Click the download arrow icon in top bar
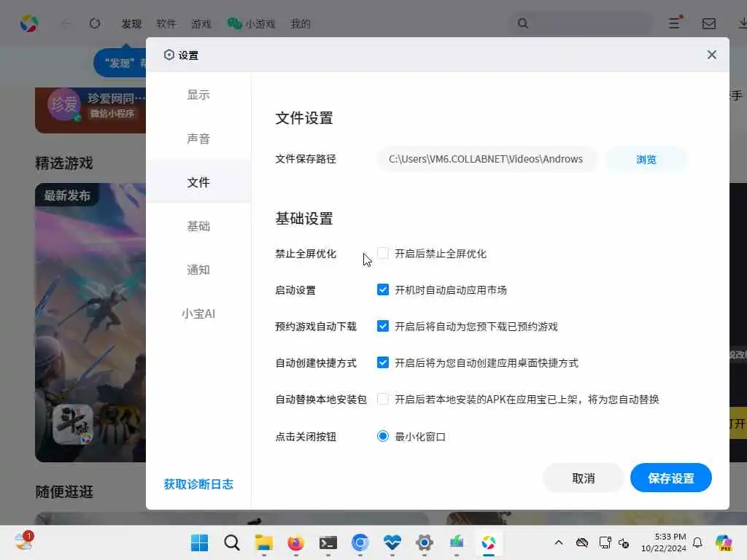This screenshot has width=747, height=560. tap(742, 23)
